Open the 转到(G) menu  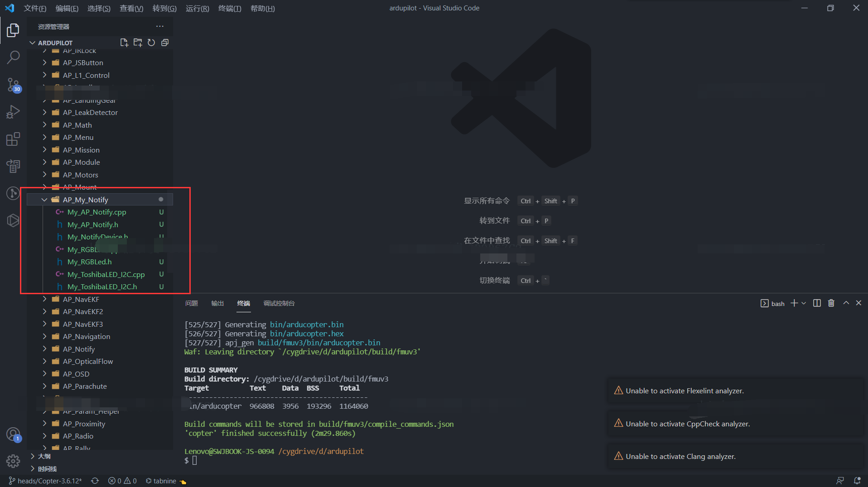164,8
